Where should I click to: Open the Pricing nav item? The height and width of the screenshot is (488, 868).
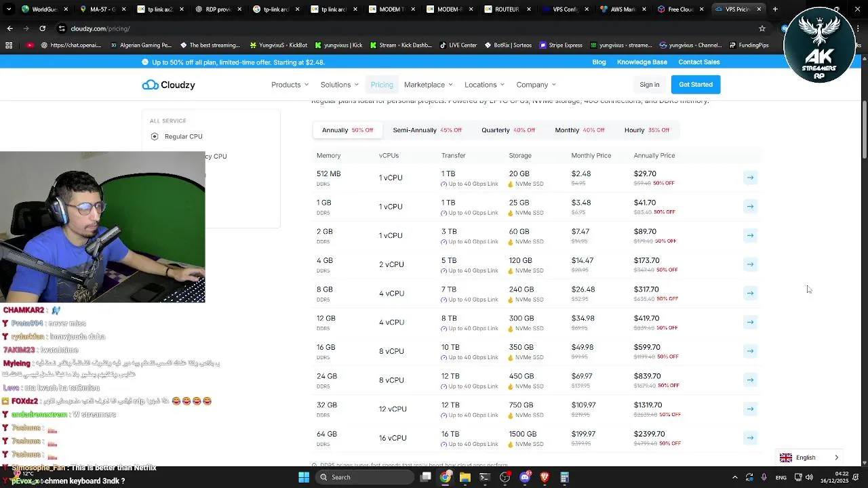[x=382, y=85]
